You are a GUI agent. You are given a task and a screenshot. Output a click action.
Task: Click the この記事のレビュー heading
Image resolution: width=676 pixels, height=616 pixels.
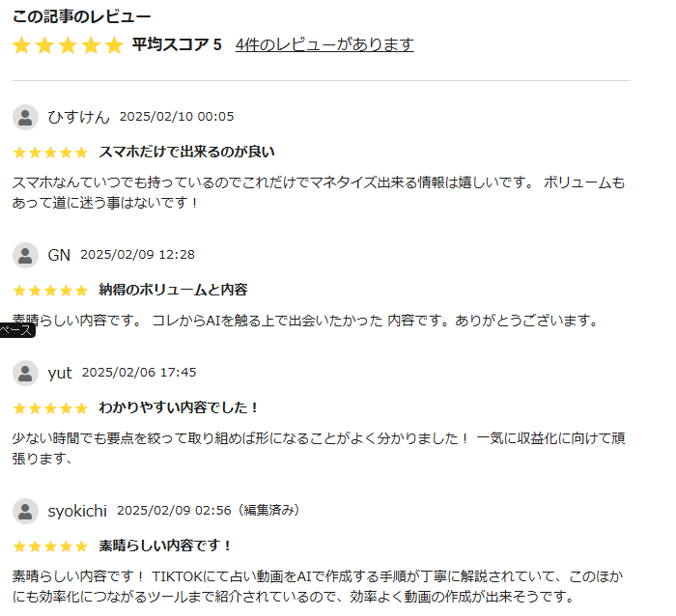[81, 16]
